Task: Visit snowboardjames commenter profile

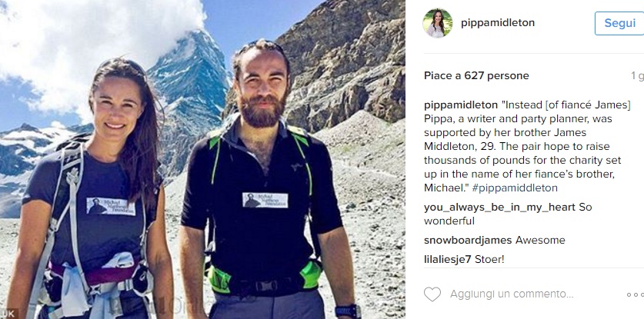Action: coord(468,240)
